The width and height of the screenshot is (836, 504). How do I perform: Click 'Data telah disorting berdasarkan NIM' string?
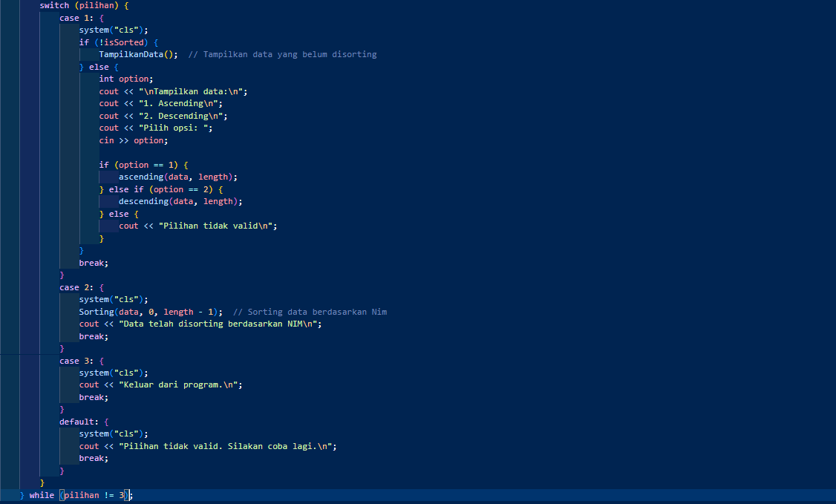[x=220, y=324]
